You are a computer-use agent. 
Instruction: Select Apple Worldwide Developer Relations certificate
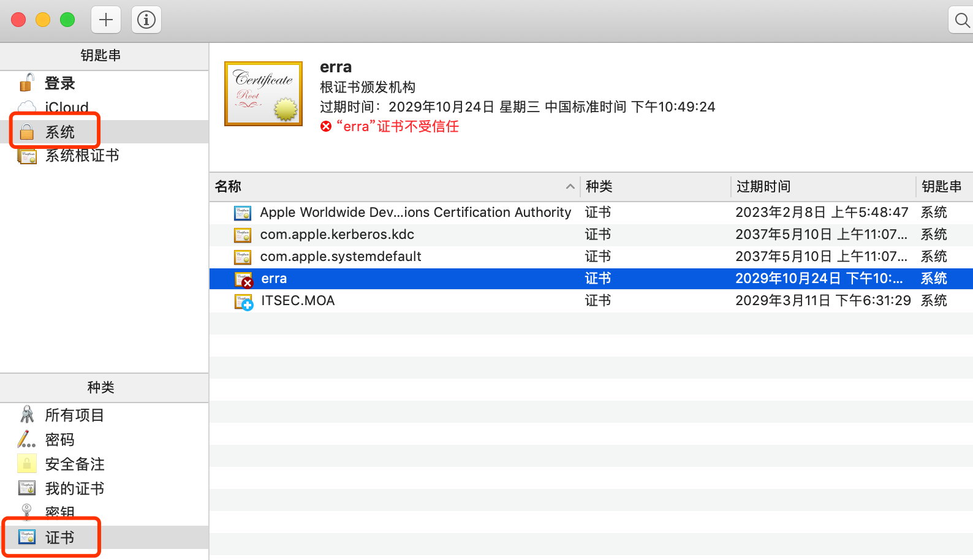[415, 213]
